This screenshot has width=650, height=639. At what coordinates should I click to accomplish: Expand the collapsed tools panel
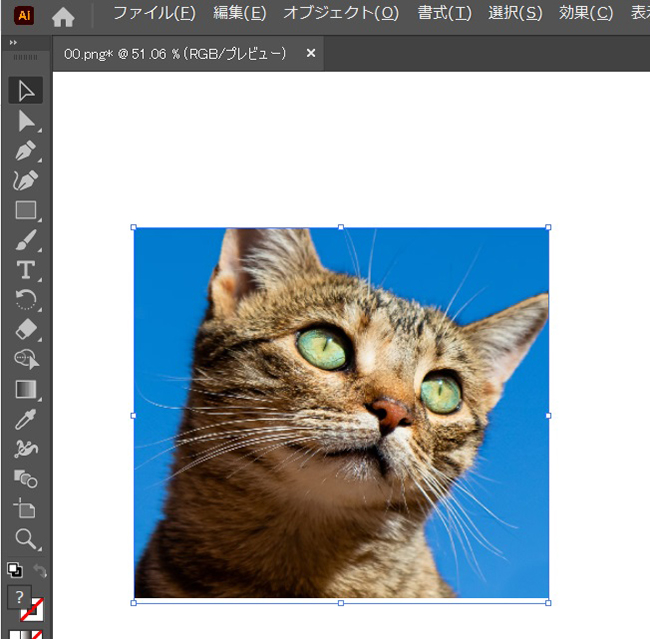pyautogui.click(x=12, y=44)
